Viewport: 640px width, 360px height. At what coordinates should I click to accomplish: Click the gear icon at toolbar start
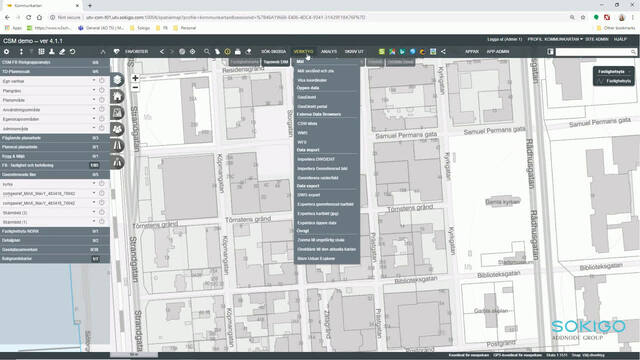[x=7, y=52]
